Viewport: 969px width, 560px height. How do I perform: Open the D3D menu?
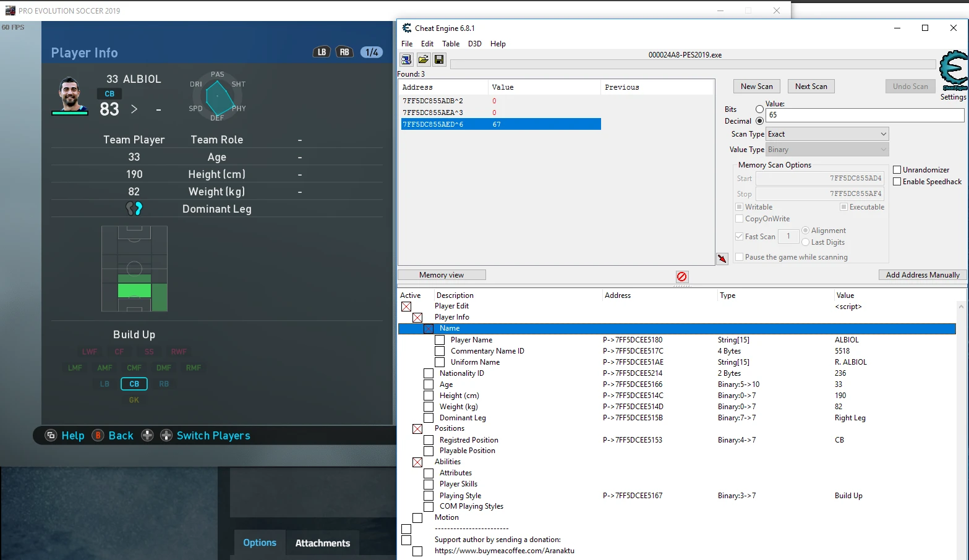click(x=474, y=43)
